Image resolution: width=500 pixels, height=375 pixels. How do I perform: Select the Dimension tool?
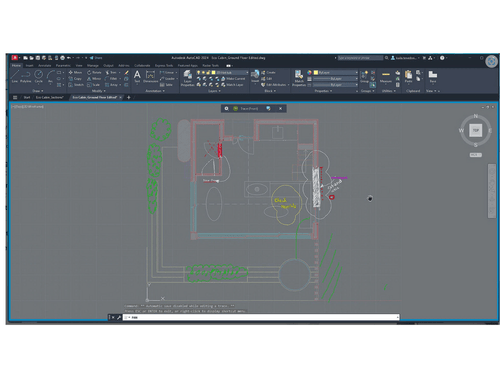tap(150, 76)
